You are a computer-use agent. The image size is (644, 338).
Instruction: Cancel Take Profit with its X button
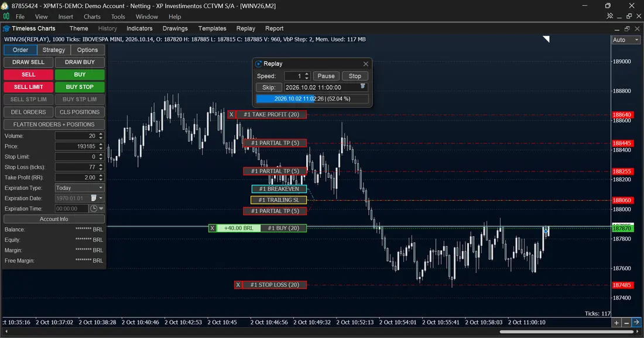(232, 115)
